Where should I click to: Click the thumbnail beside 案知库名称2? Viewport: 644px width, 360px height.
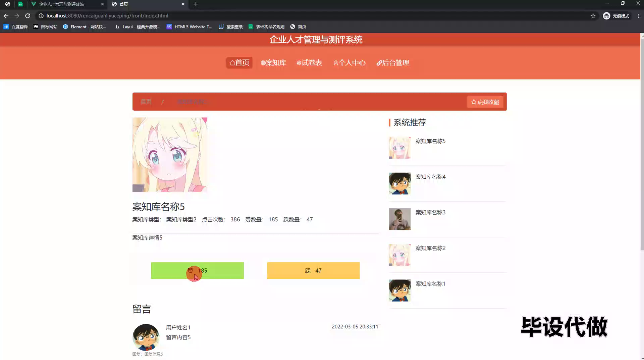tap(399, 255)
